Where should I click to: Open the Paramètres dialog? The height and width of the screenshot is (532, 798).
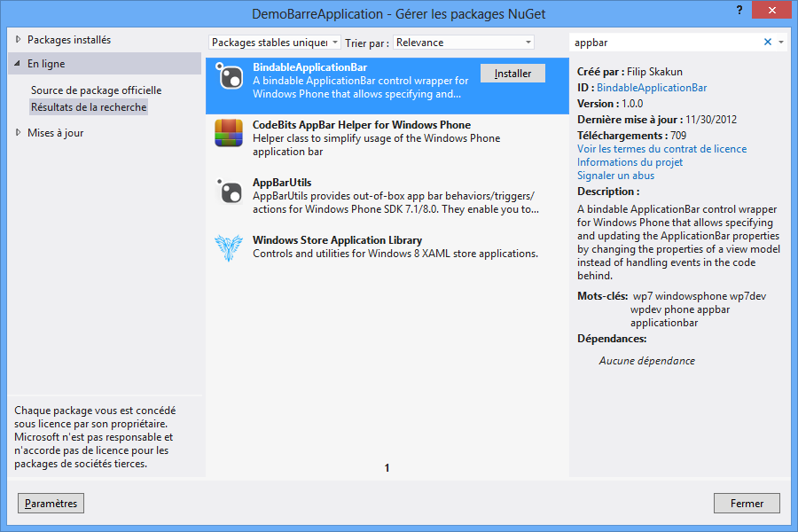click(50, 503)
